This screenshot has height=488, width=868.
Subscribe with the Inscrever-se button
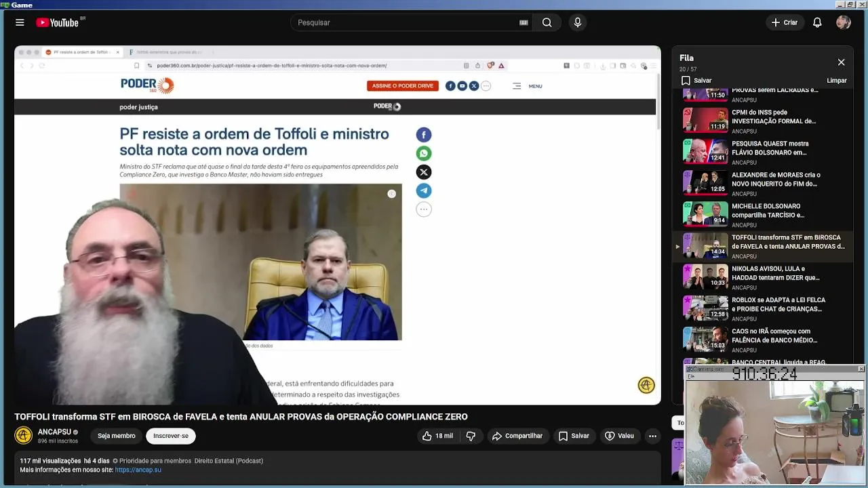(171, 436)
